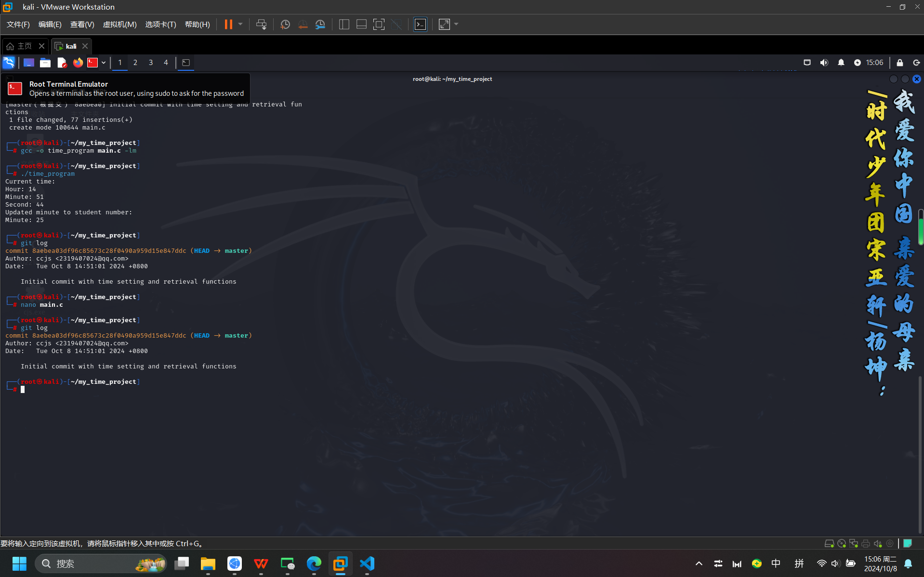This screenshot has width=924, height=577.
Task: Open the Kali volume control
Action: (824, 63)
